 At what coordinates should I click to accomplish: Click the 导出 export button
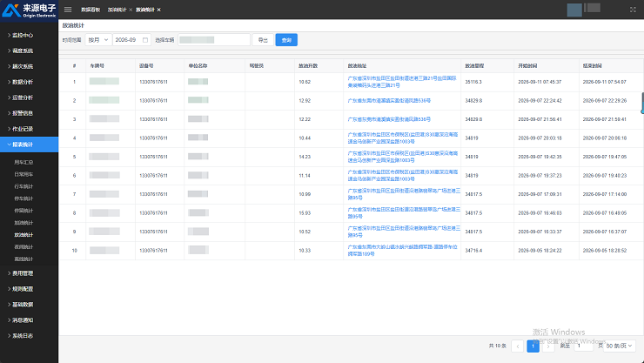pos(263,40)
